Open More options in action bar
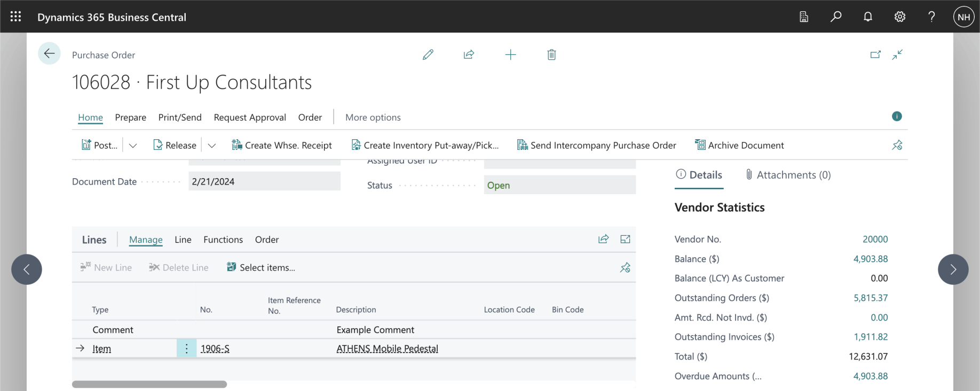 373,117
